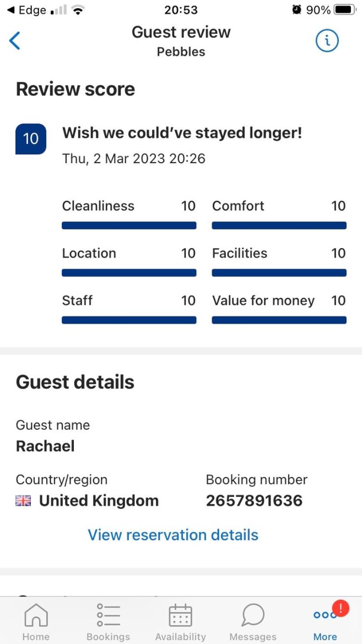This screenshot has height=644, width=362.
Task: Tap the booking number 2657891636
Action: (254, 501)
